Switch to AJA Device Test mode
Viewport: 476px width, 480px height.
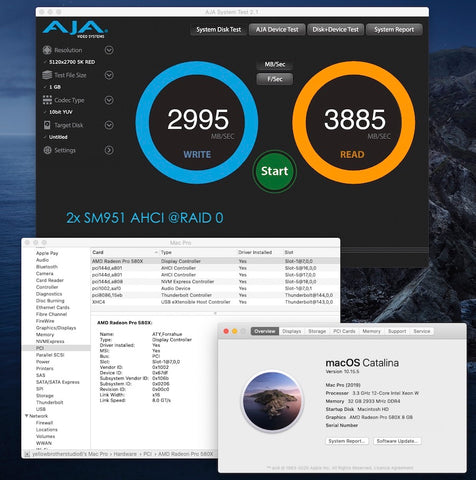click(x=277, y=30)
